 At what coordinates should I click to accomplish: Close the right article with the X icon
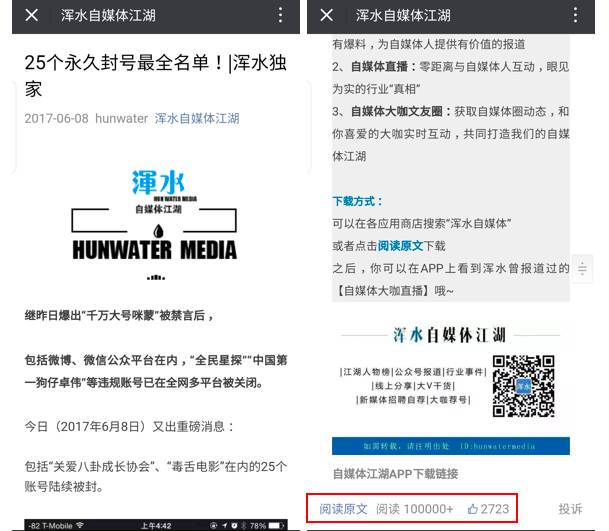click(327, 16)
